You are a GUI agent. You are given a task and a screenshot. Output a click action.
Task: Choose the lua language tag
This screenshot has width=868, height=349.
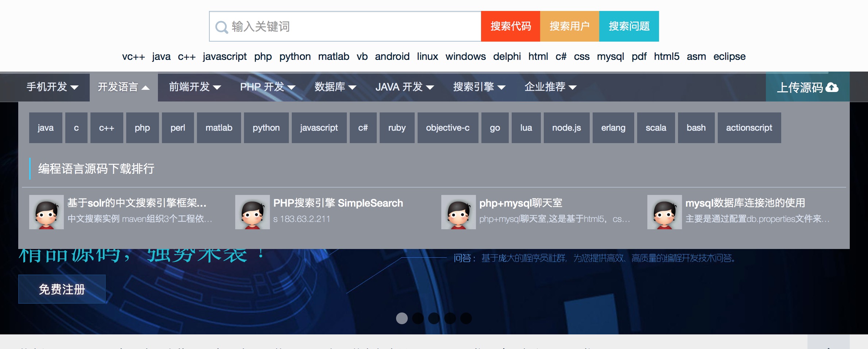[x=526, y=128]
